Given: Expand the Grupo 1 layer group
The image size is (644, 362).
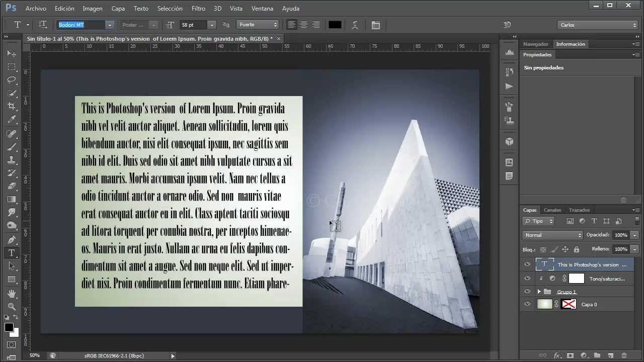Looking at the screenshot, I should click(539, 292).
